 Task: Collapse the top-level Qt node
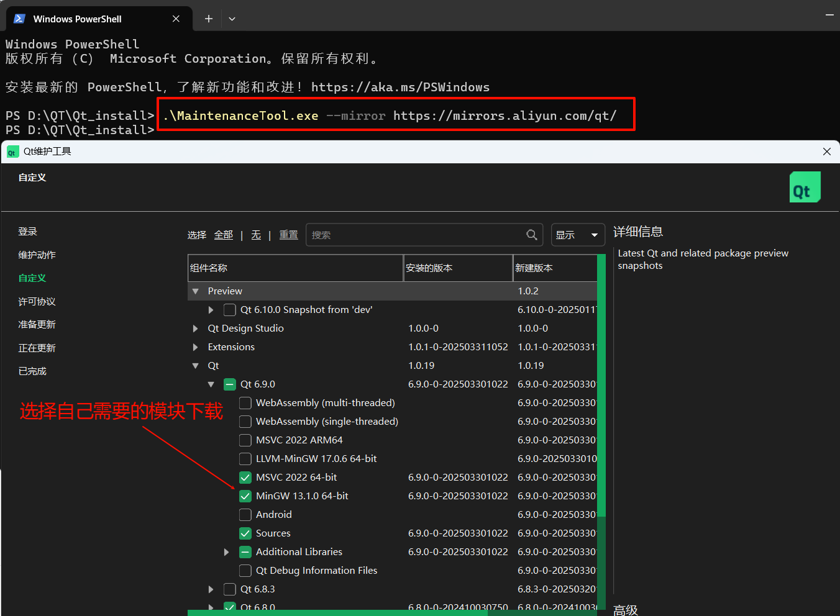pos(196,366)
